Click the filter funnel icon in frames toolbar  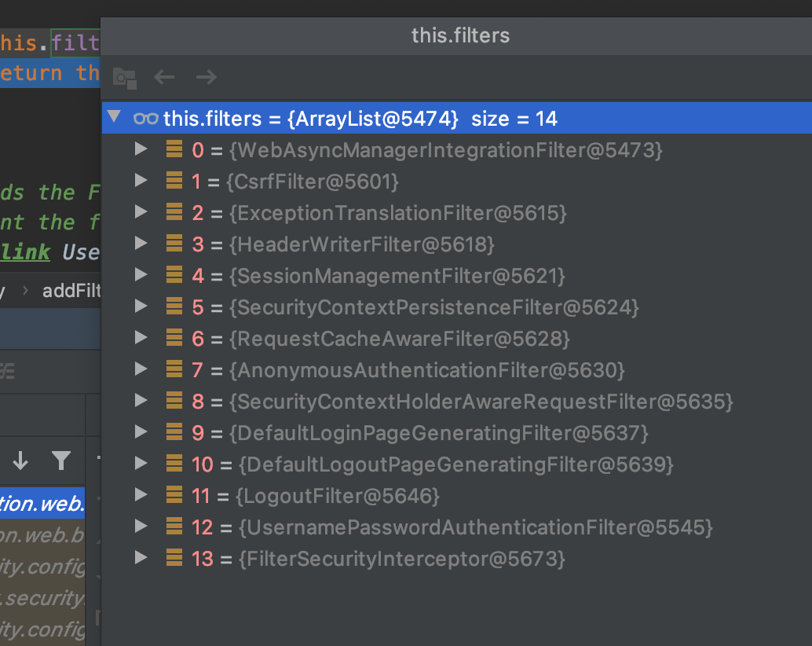61,461
